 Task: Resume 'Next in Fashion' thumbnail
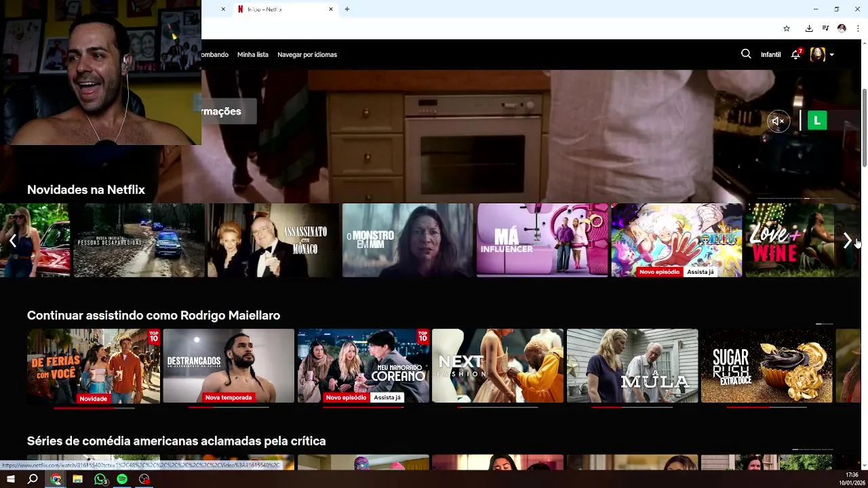[498, 366]
